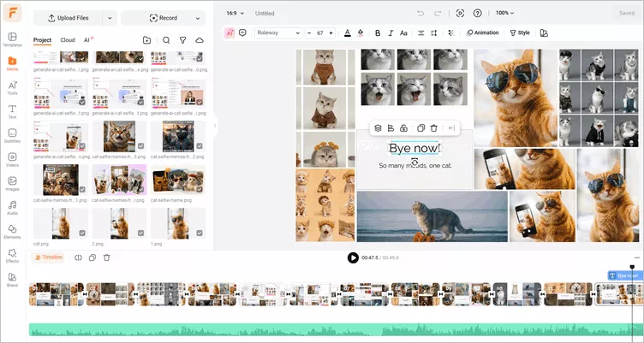The width and height of the screenshot is (644, 343).
Task: Toggle checkbox on cat-selfie-memes-fr...3.png
Action: pos(140,145)
